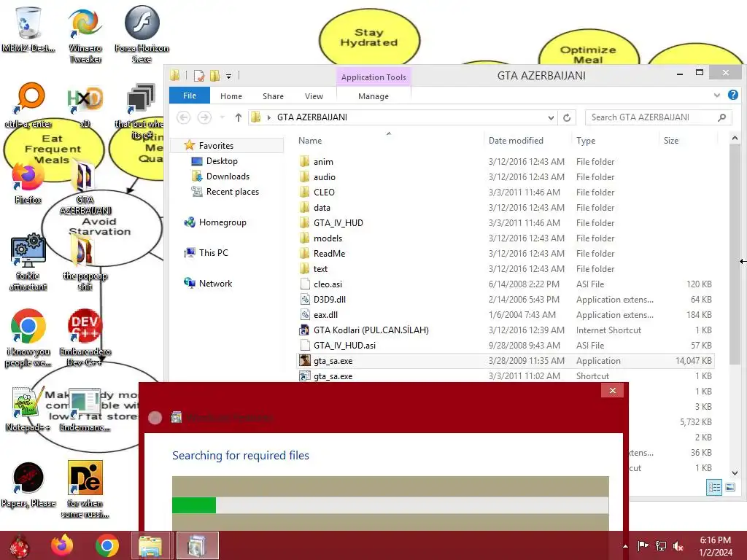The image size is (747, 560).
Task: Select the CLEO folder row
Action: pos(505,192)
